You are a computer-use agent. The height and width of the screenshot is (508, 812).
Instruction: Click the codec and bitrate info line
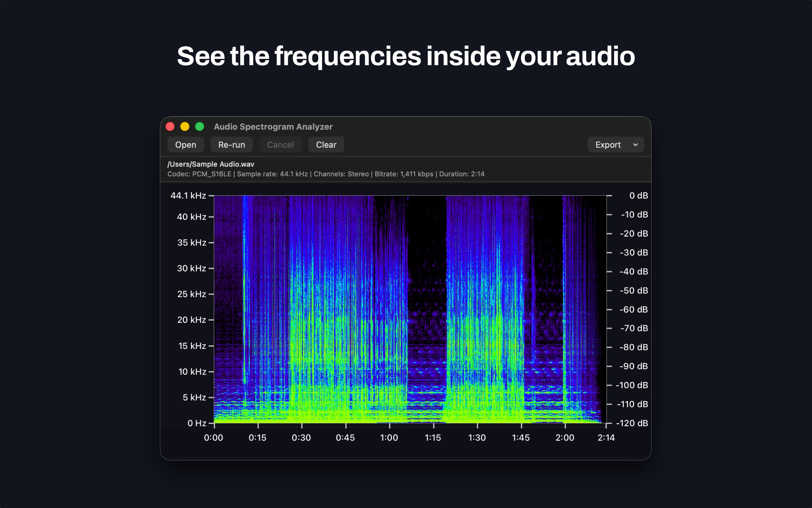click(326, 174)
